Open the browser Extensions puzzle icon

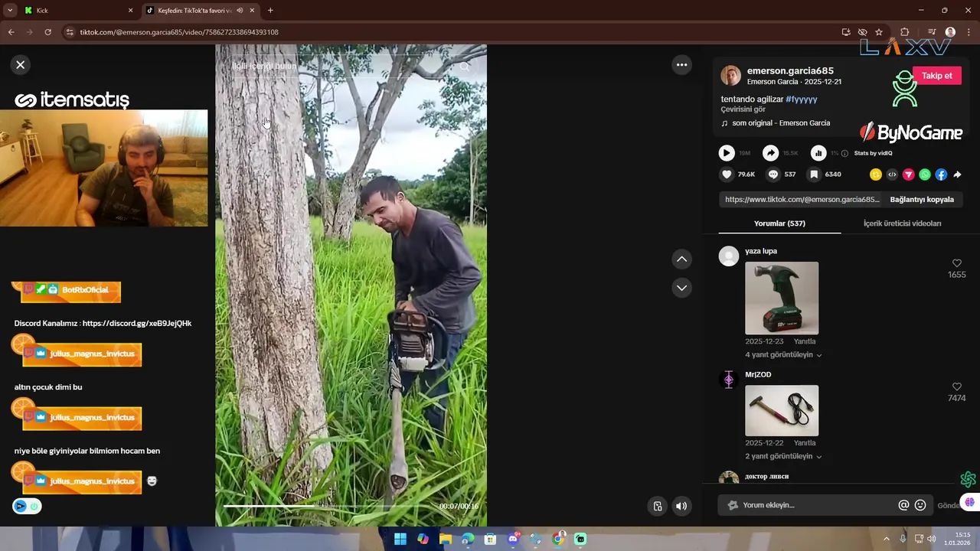click(905, 32)
